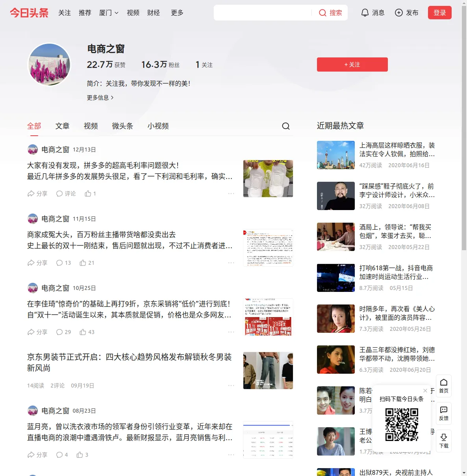Open the thumbnail of the 京东男装节 article

point(268,371)
